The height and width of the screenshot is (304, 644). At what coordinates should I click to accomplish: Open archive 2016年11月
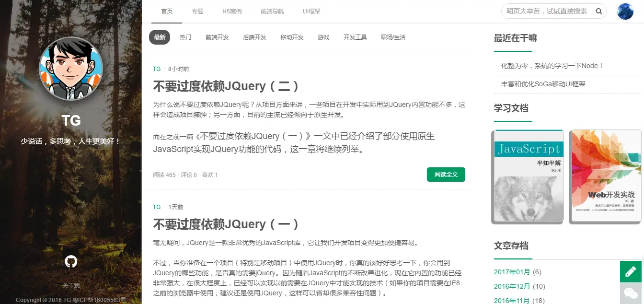coord(512,300)
